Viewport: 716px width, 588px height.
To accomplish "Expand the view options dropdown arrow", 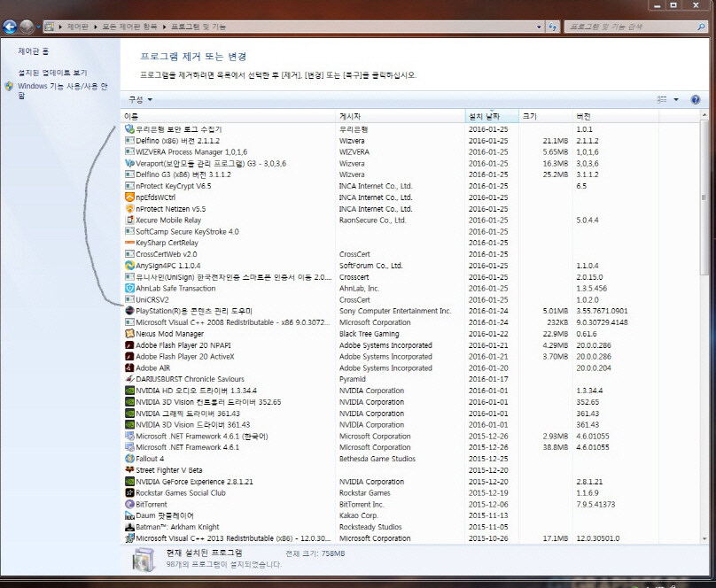I will tap(676, 99).
